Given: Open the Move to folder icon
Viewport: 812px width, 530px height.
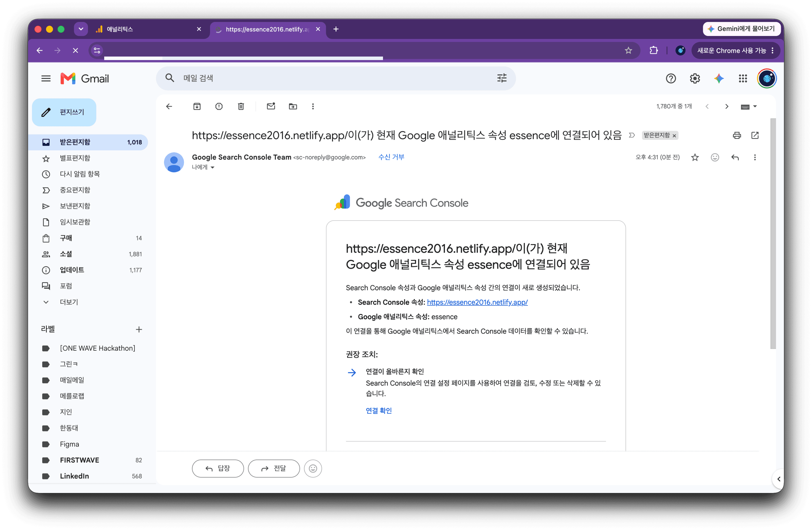Looking at the screenshot, I should (x=293, y=106).
